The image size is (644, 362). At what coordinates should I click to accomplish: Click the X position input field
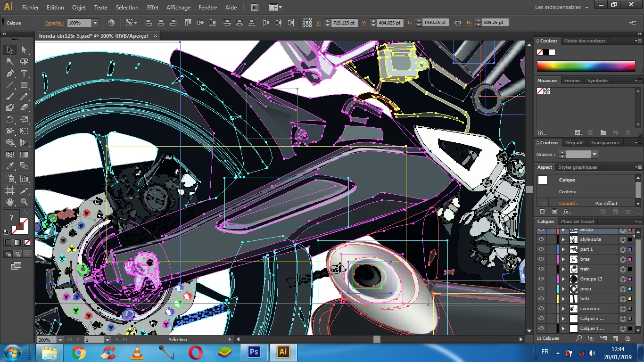pyautogui.click(x=344, y=23)
